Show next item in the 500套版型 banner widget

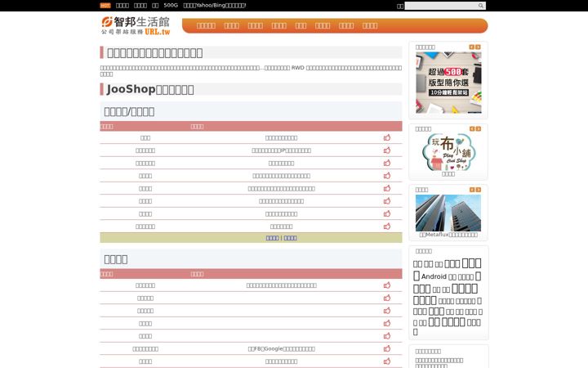tap(478, 47)
